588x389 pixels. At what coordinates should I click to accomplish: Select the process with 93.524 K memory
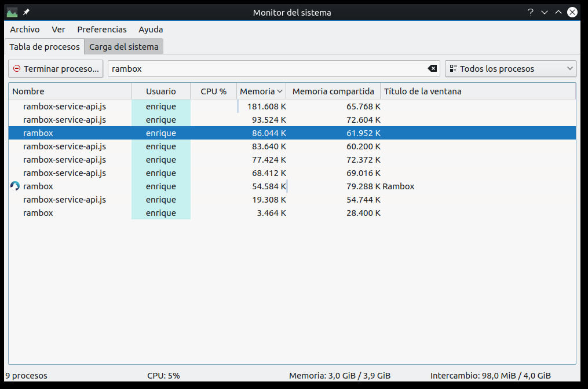pyautogui.click(x=292, y=120)
